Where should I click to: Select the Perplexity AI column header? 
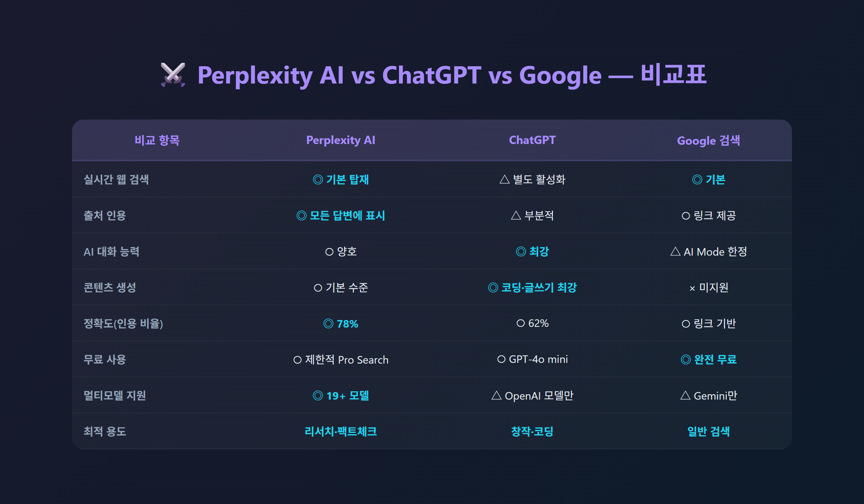pyautogui.click(x=341, y=140)
